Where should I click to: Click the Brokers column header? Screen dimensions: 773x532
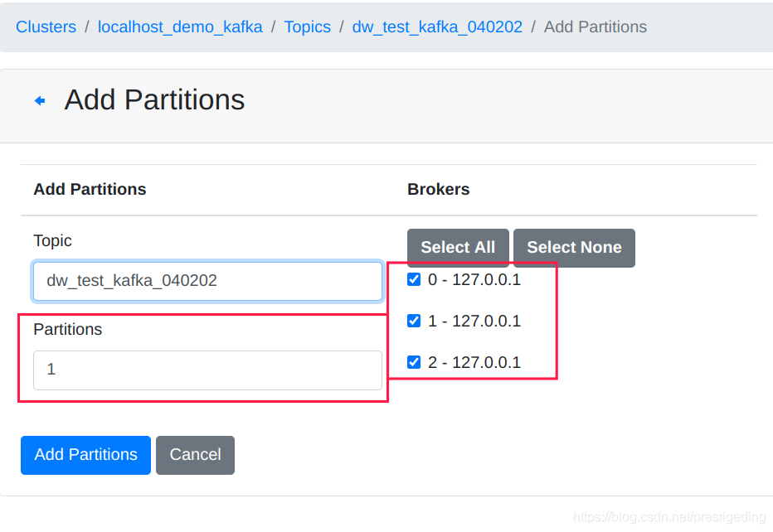[438, 189]
